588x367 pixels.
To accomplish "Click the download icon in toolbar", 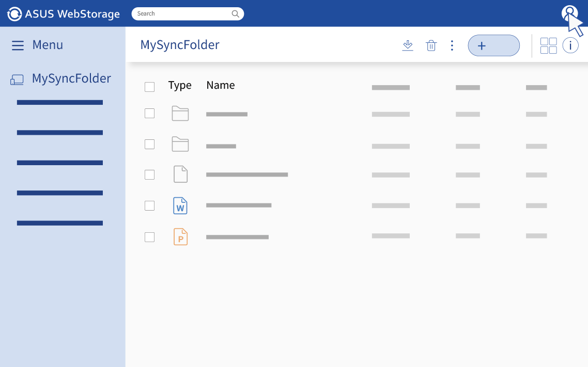I will (x=408, y=45).
